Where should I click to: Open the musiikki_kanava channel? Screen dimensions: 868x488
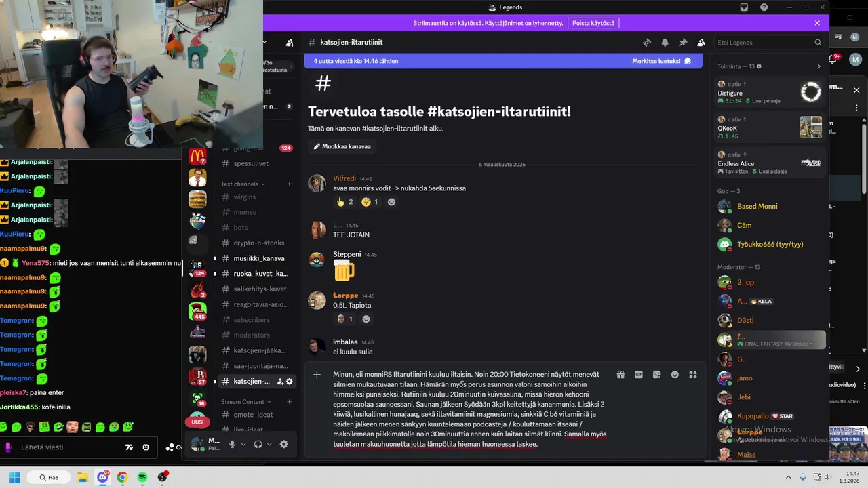click(x=257, y=258)
